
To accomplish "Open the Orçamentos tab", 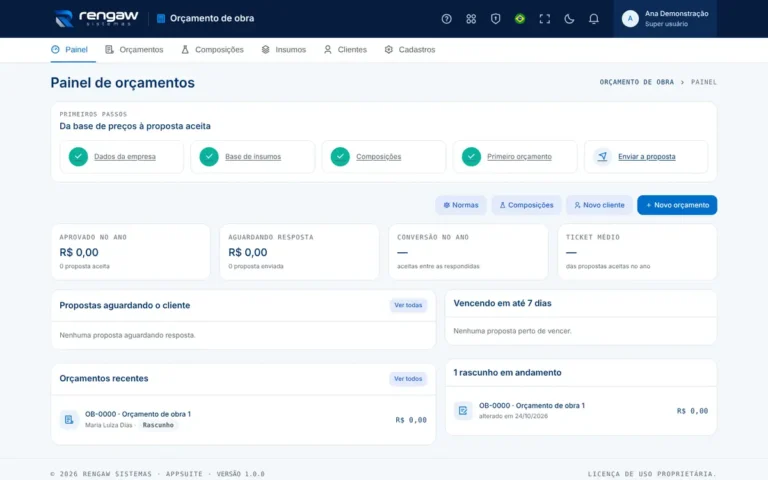I will [x=134, y=49].
